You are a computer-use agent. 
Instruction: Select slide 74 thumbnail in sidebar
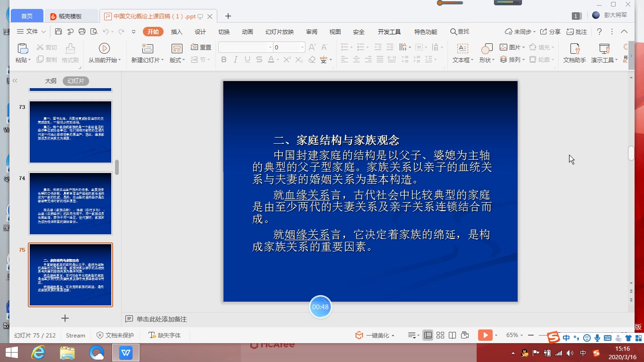click(x=70, y=203)
